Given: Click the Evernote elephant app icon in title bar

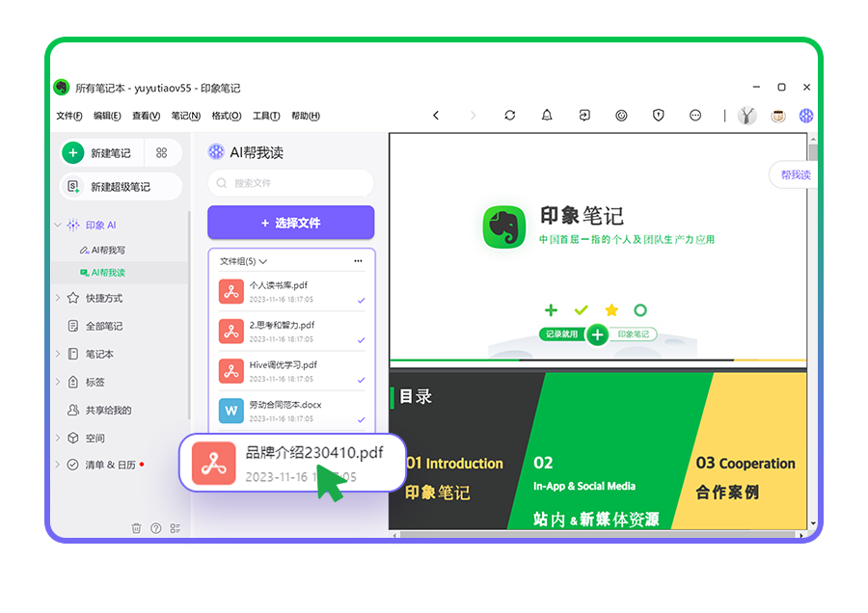Looking at the screenshot, I should (62, 88).
